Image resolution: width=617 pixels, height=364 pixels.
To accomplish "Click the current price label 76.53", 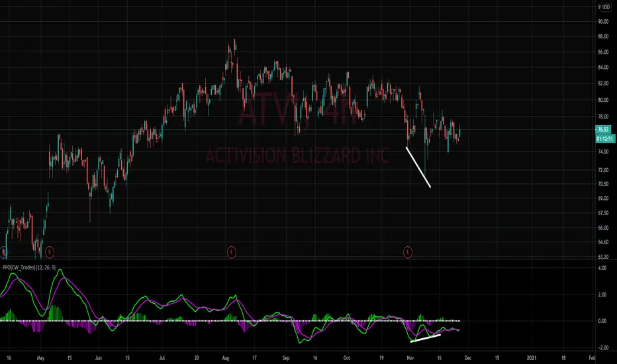I will [603, 130].
